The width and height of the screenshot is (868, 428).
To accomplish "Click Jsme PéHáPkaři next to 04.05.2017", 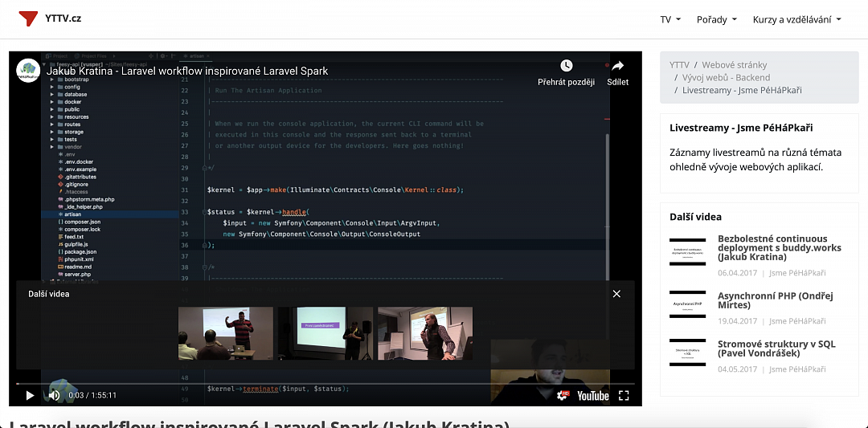I will 797,369.
